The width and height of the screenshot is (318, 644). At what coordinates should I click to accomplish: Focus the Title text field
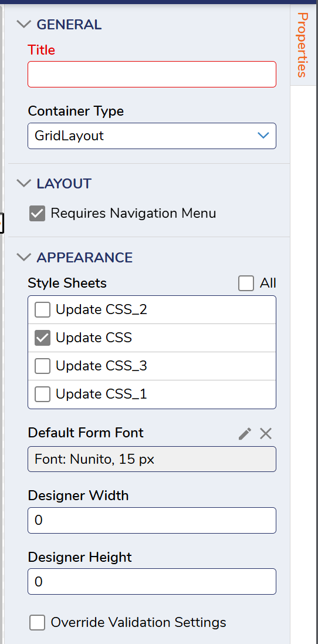[152, 75]
